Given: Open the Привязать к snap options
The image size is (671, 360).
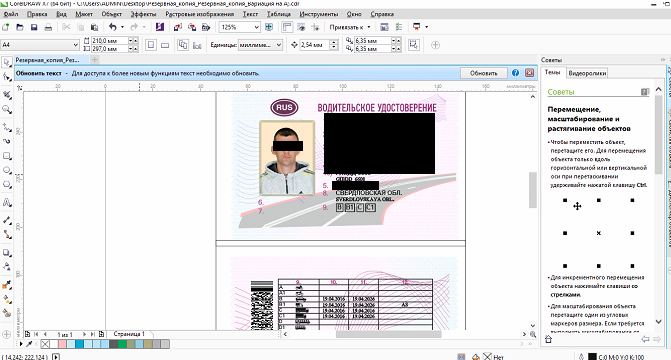Looking at the screenshot, I should pos(350,27).
